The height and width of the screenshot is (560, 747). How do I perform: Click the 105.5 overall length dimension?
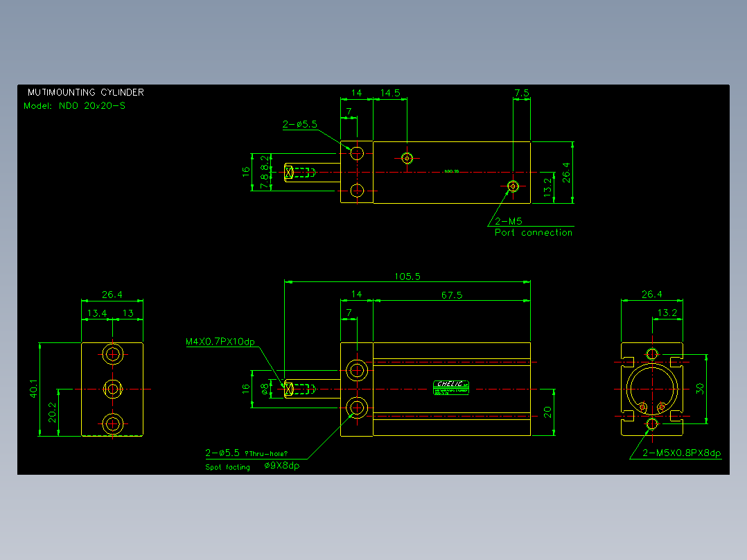click(407, 277)
